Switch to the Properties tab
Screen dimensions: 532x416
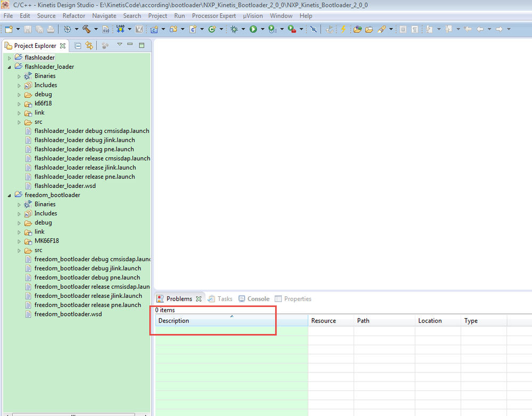[x=293, y=298]
